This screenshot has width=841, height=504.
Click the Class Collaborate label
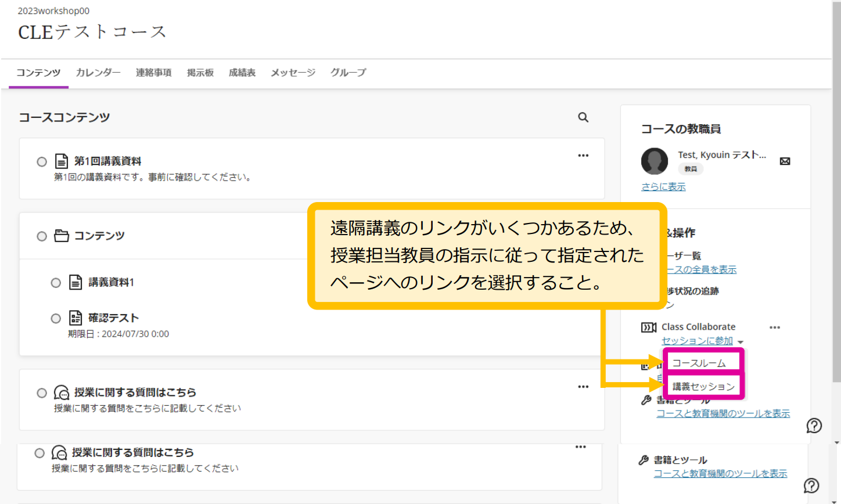(x=698, y=327)
